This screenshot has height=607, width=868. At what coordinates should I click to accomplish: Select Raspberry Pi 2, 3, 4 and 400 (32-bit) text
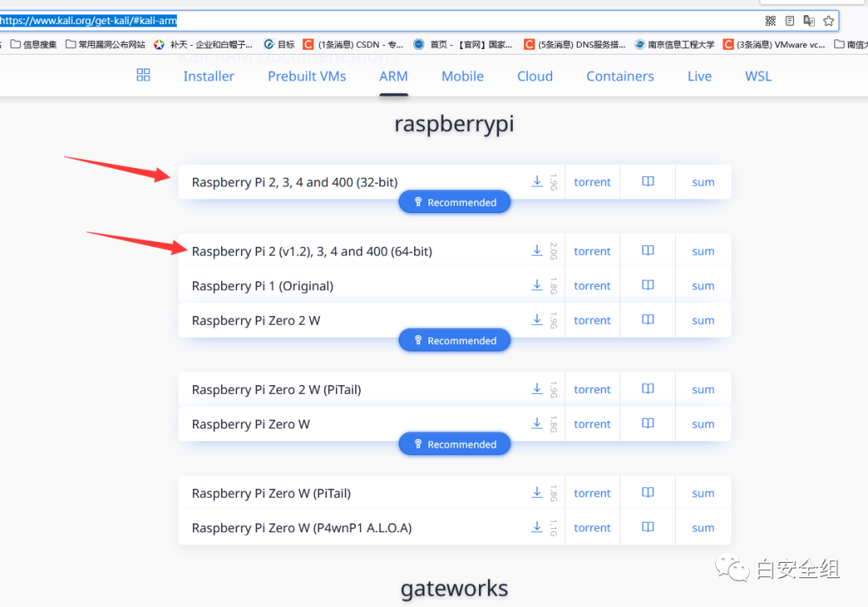click(x=294, y=183)
